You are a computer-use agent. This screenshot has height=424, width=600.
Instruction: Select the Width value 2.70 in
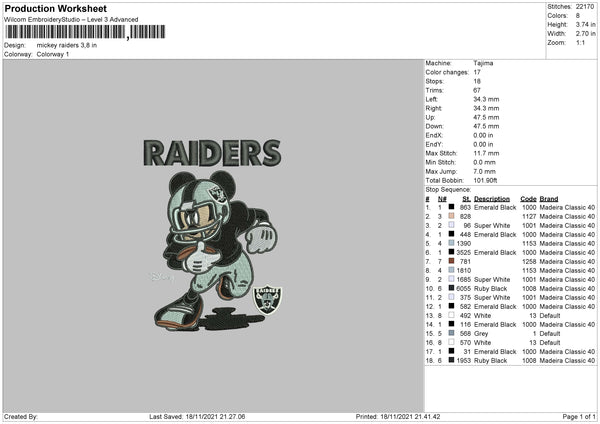[585, 34]
